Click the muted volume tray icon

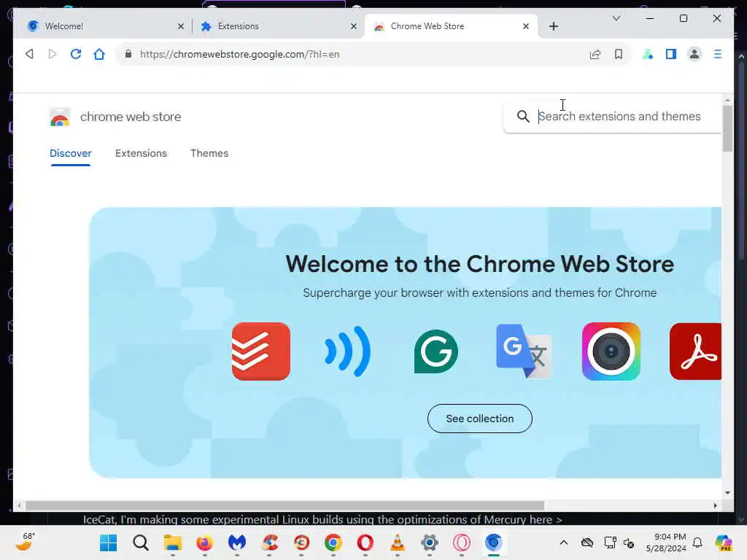tap(629, 542)
